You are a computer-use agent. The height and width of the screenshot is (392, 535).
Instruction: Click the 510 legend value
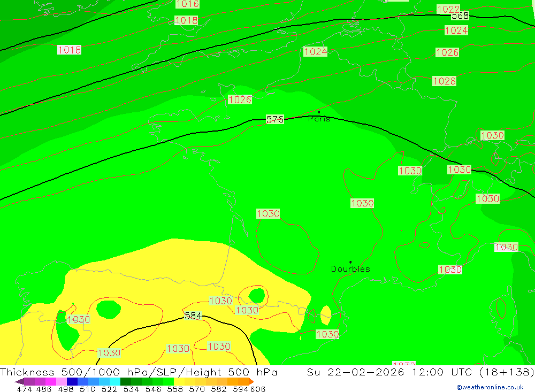[87, 389]
